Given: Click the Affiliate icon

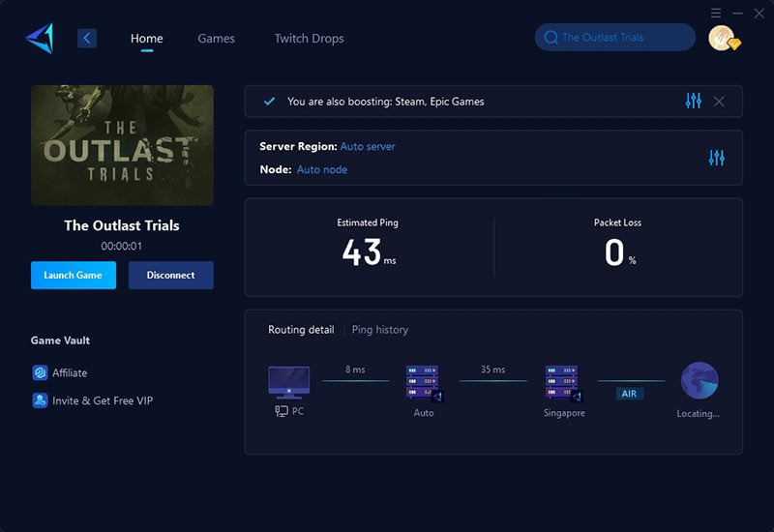Looking at the screenshot, I should 40,372.
